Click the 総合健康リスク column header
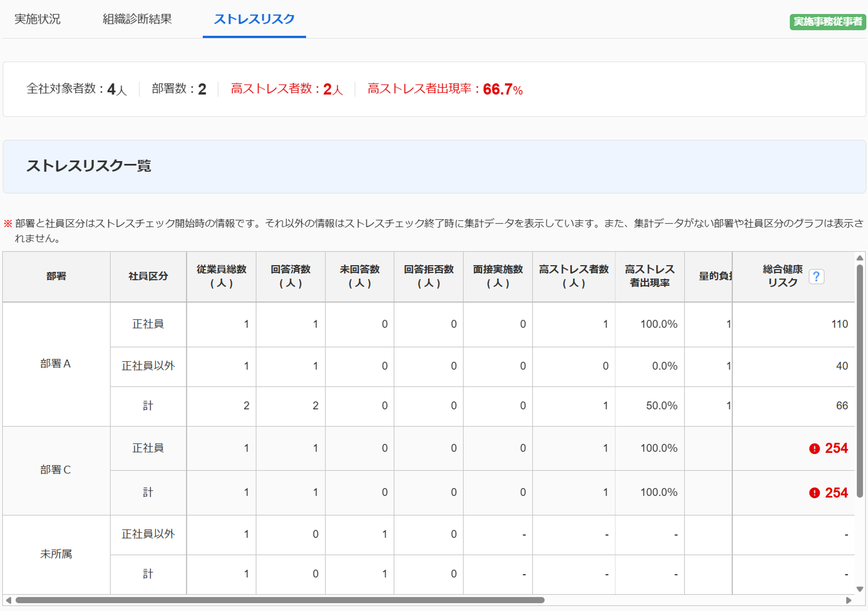Screen dimensions: 868x611 coord(783,276)
